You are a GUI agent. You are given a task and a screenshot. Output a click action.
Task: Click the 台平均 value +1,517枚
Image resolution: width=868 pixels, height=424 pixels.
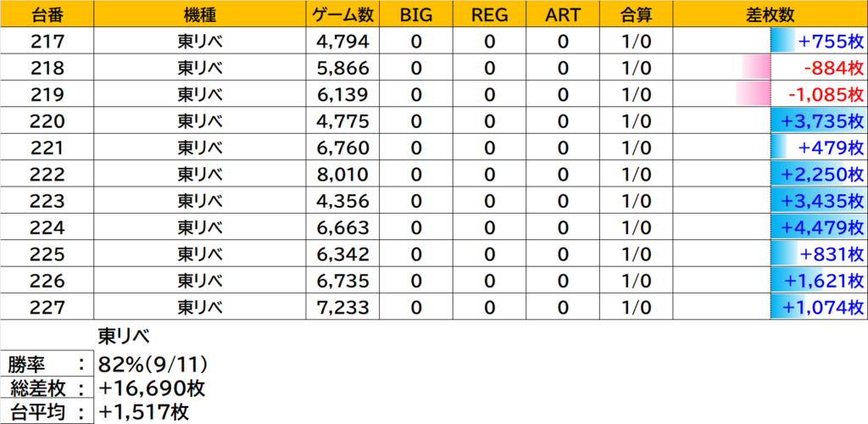(144, 412)
